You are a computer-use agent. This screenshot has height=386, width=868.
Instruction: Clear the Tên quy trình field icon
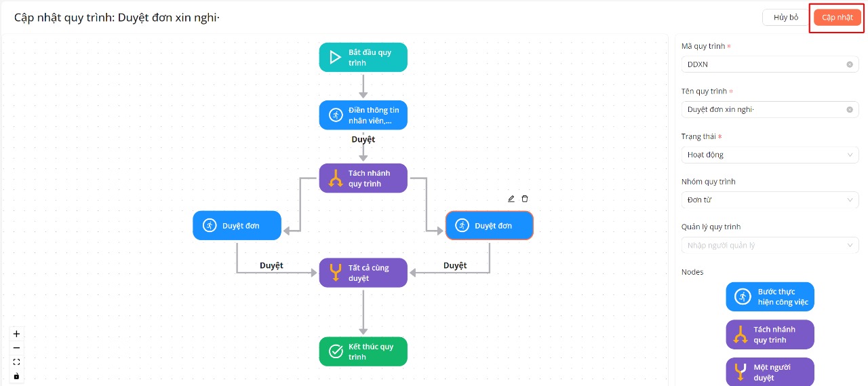point(849,109)
